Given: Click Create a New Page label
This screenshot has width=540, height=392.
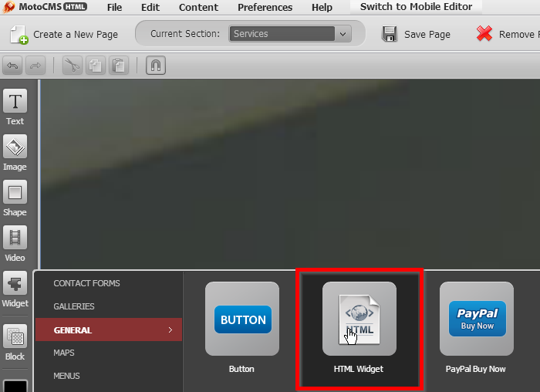Looking at the screenshot, I should 76,35.
